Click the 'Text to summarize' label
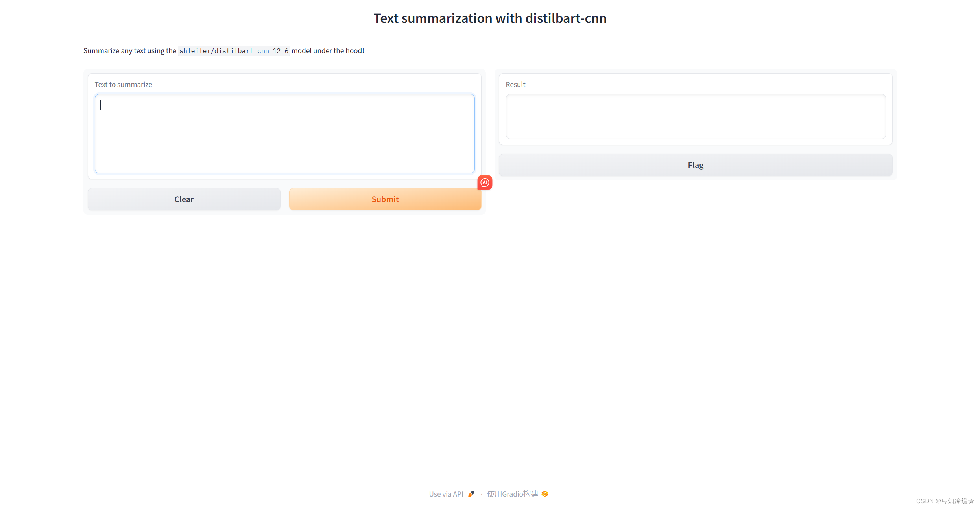Viewport: 980px width, 508px height. (123, 85)
